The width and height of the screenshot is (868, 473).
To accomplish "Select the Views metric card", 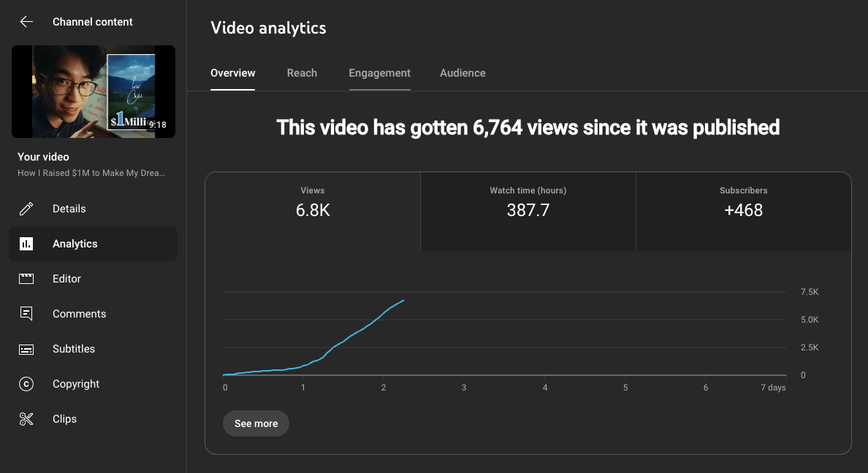I will click(313, 212).
